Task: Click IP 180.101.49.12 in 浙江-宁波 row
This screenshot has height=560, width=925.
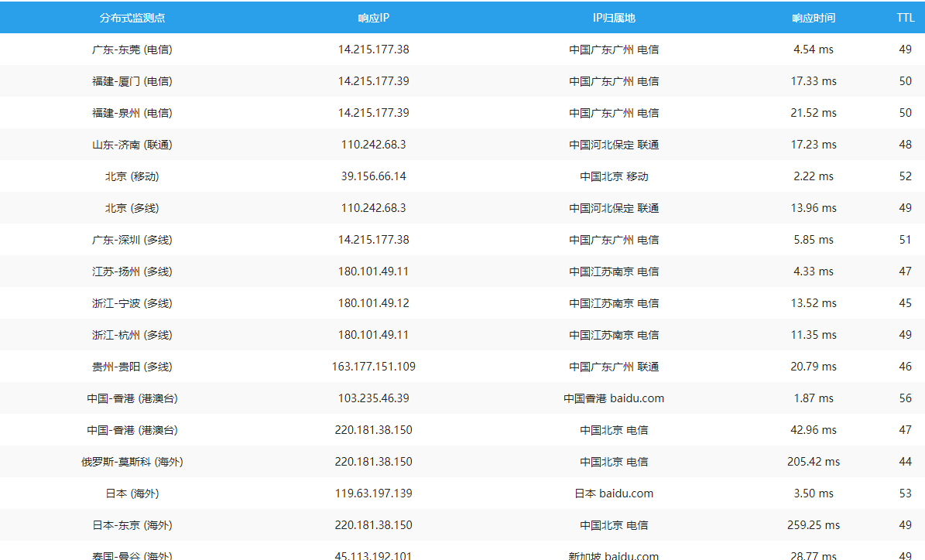Action: coord(373,303)
